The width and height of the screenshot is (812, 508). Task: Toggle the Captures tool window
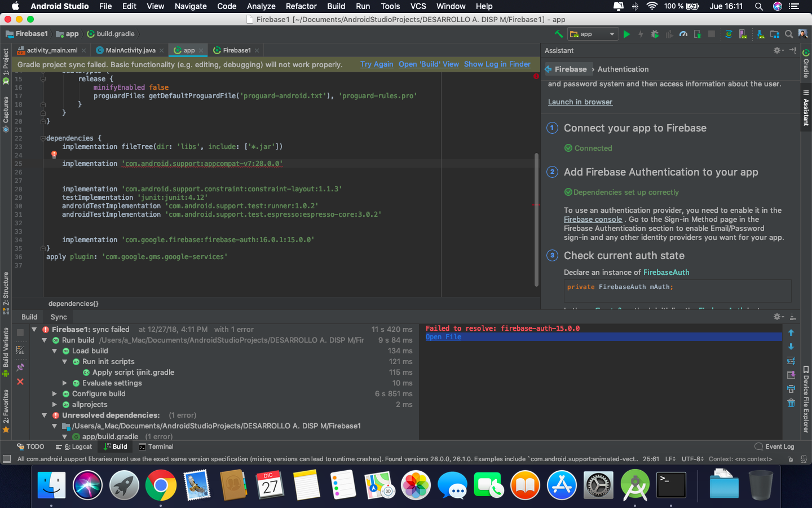point(6,115)
